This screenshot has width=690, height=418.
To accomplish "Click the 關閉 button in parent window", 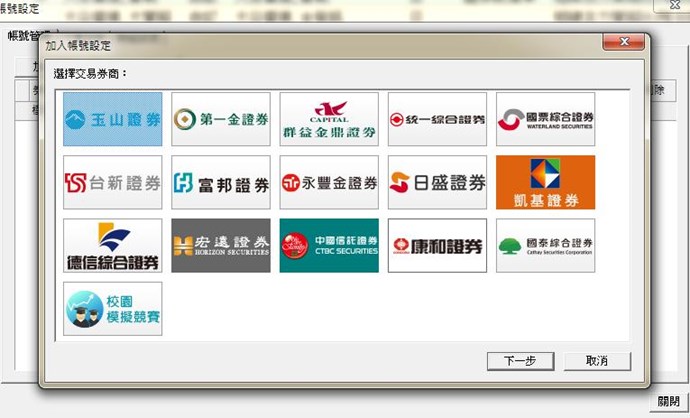I will point(668,401).
